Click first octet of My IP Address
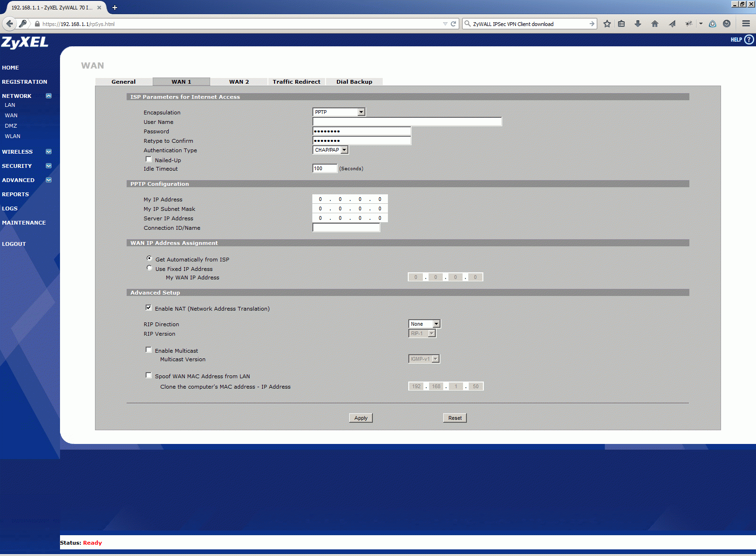This screenshot has height=556, width=756. [320, 199]
